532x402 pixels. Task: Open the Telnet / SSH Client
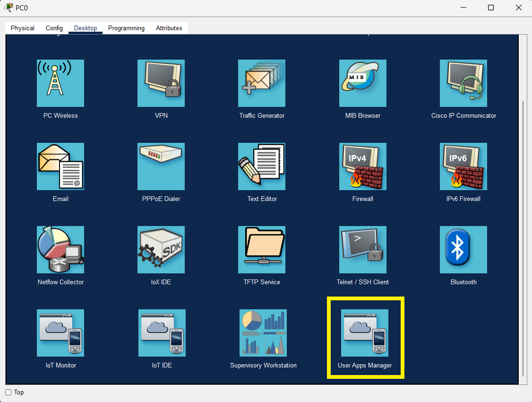[x=362, y=250]
